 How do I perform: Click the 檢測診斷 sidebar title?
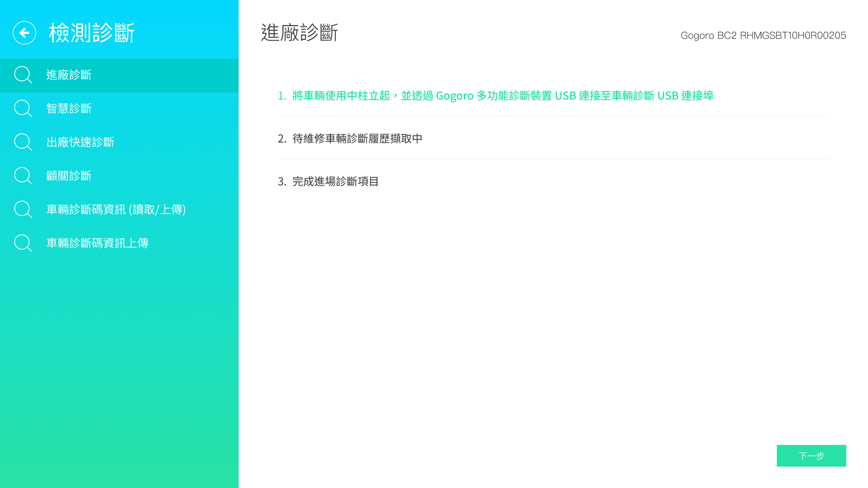92,33
